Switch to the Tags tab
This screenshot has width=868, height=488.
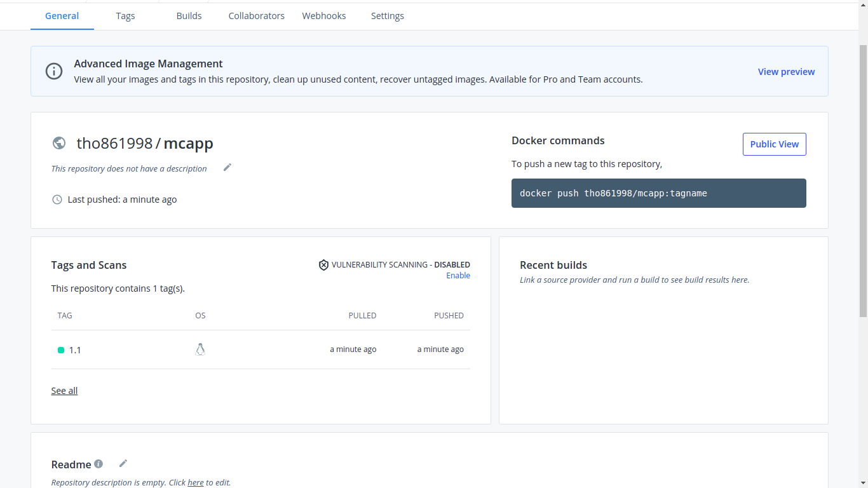pos(125,16)
